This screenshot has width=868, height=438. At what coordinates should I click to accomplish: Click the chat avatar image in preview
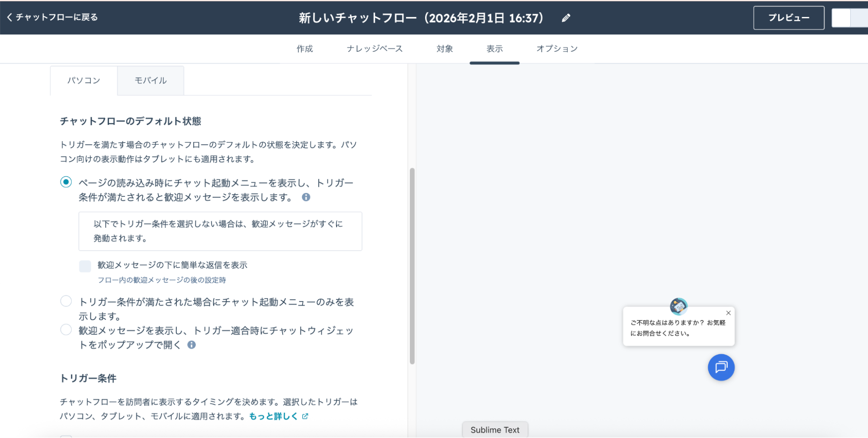(x=678, y=306)
